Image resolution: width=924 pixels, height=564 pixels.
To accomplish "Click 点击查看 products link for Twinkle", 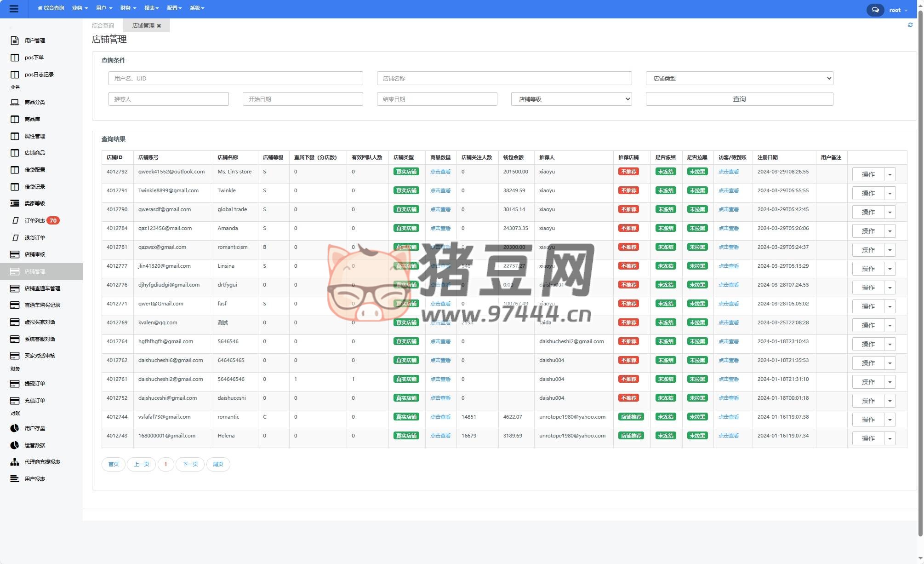I will (440, 190).
